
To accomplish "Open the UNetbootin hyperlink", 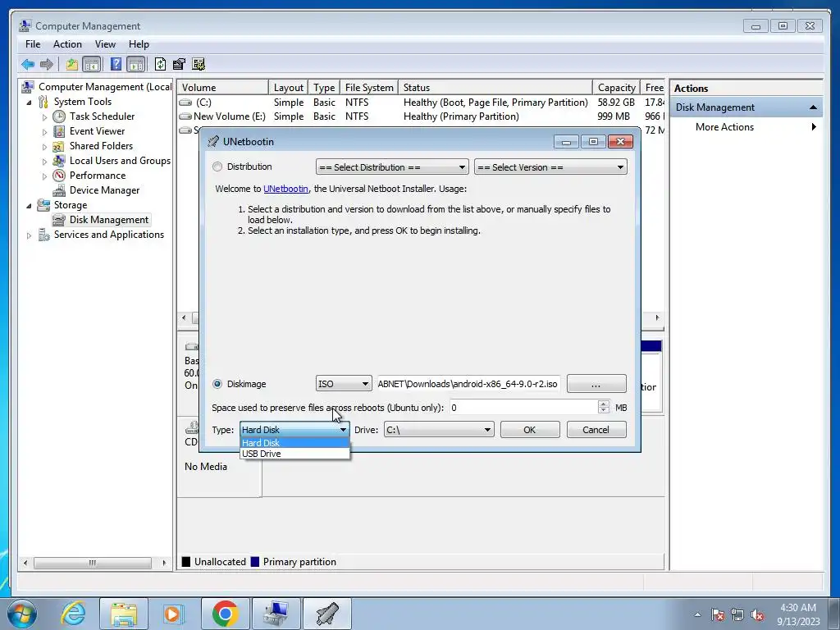I will [285, 189].
